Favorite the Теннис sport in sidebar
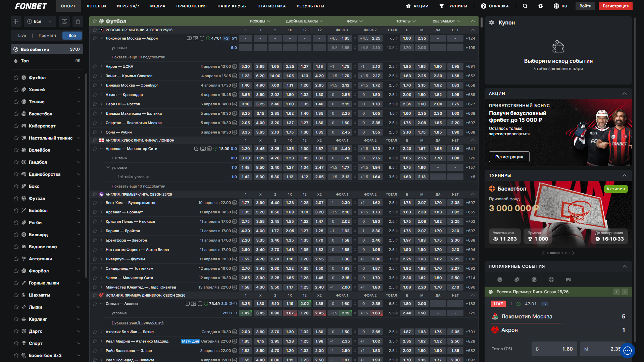Viewport: 644px width, 362px height. point(16,102)
